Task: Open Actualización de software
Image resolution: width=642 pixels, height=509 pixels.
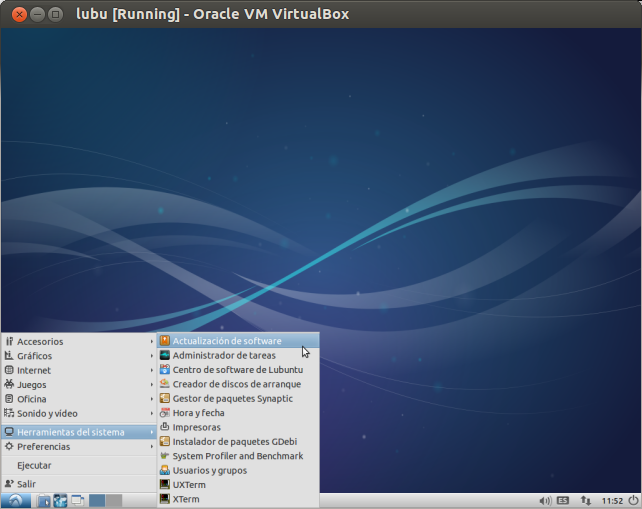Action: [x=227, y=341]
